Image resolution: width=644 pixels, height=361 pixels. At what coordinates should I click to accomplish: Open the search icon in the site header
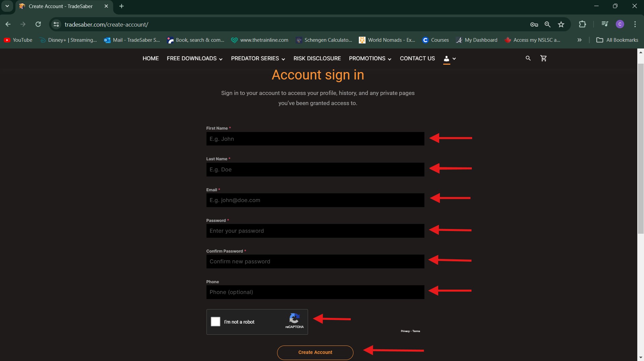coord(527,58)
